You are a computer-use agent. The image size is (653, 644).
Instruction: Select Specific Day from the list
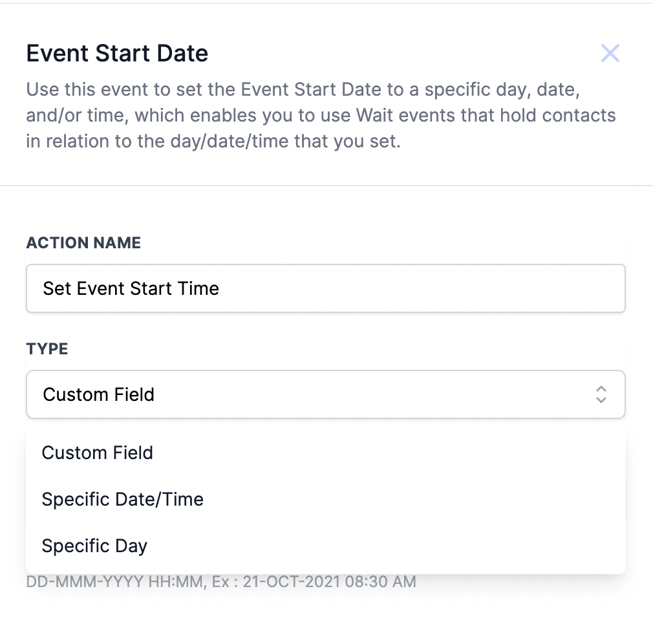(x=94, y=546)
